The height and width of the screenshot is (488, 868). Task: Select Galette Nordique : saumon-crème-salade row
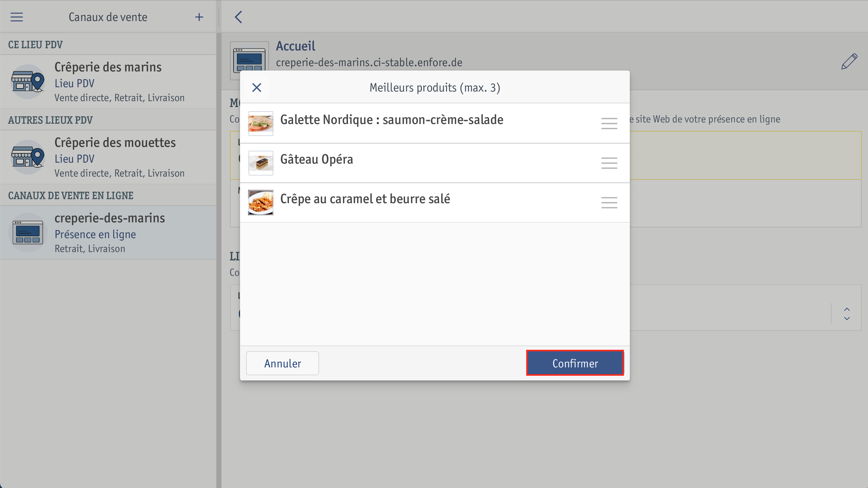[435, 124]
